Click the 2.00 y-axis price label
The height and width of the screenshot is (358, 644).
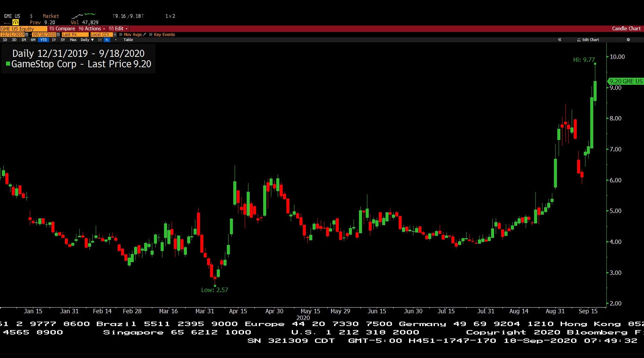pyautogui.click(x=615, y=303)
